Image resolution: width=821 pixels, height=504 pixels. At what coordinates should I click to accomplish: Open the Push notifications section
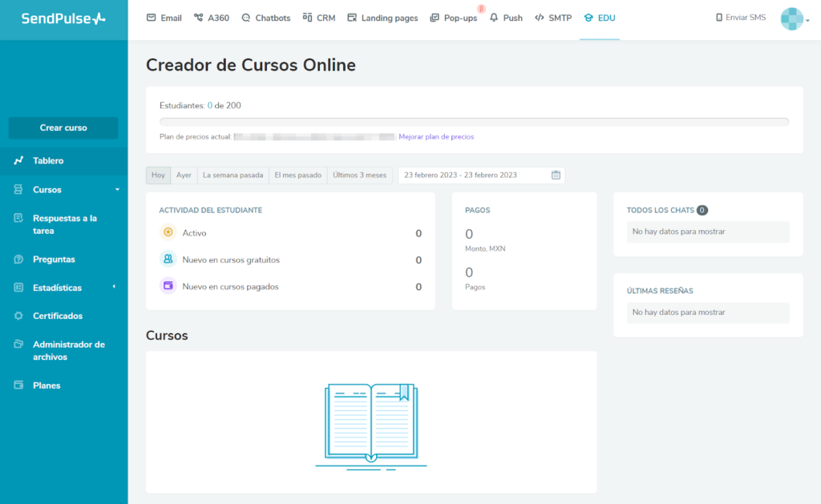[x=506, y=17]
